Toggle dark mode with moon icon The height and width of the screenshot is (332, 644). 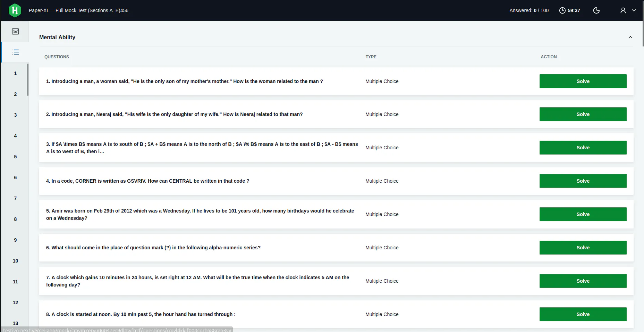pyautogui.click(x=596, y=10)
